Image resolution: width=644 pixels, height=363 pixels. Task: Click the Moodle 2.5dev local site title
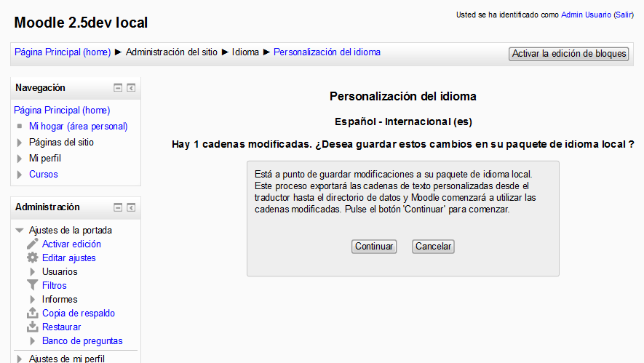click(x=81, y=23)
